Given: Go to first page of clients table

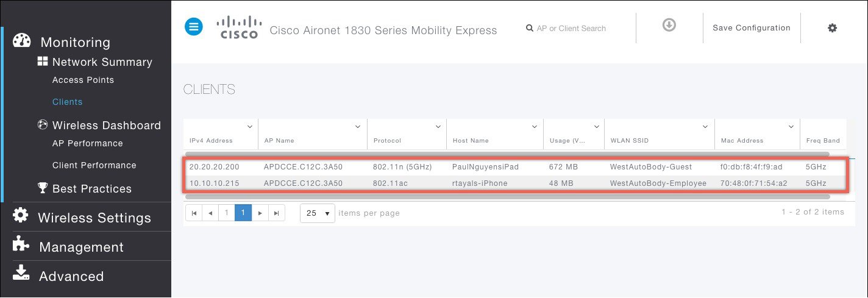Looking at the screenshot, I should coord(194,213).
